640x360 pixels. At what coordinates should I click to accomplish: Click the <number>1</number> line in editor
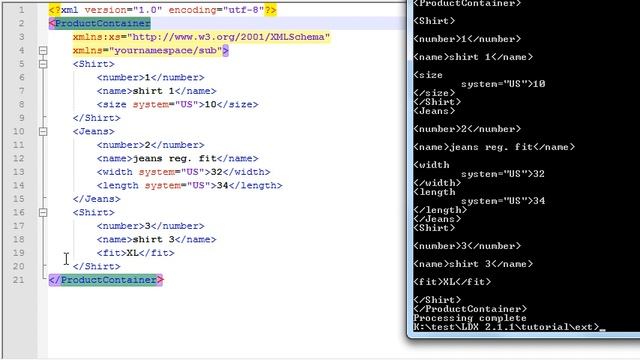tap(150, 77)
